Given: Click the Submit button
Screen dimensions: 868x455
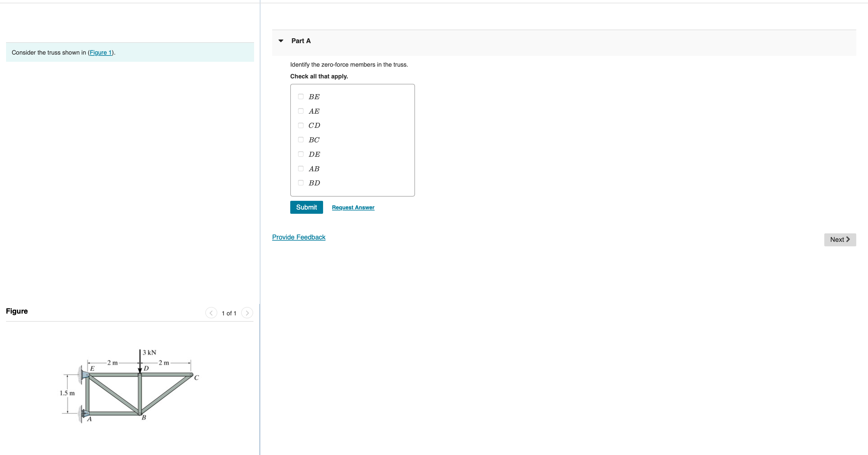Looking at the screenshot, I should click(306, 207).
